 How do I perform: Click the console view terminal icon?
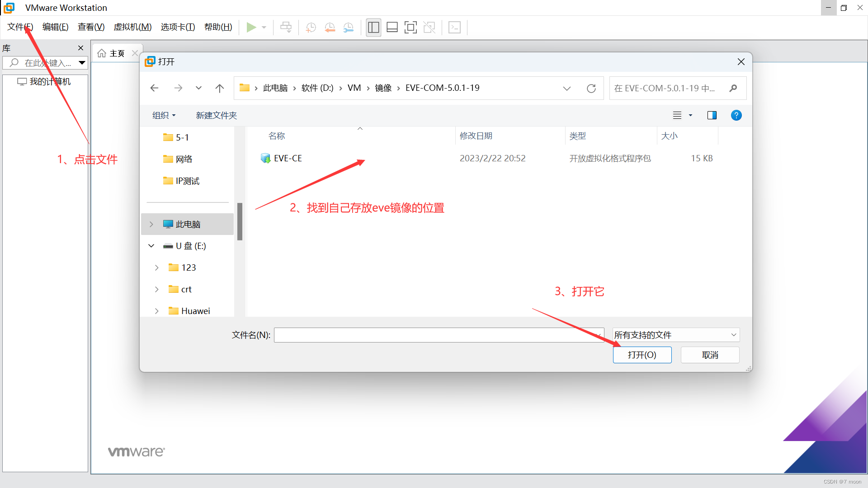click(x=454, y=28)
